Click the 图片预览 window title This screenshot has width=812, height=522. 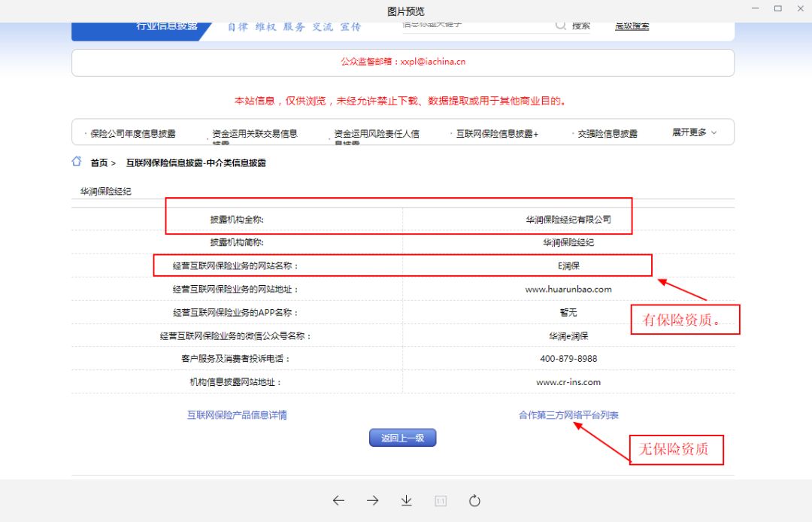406,11
